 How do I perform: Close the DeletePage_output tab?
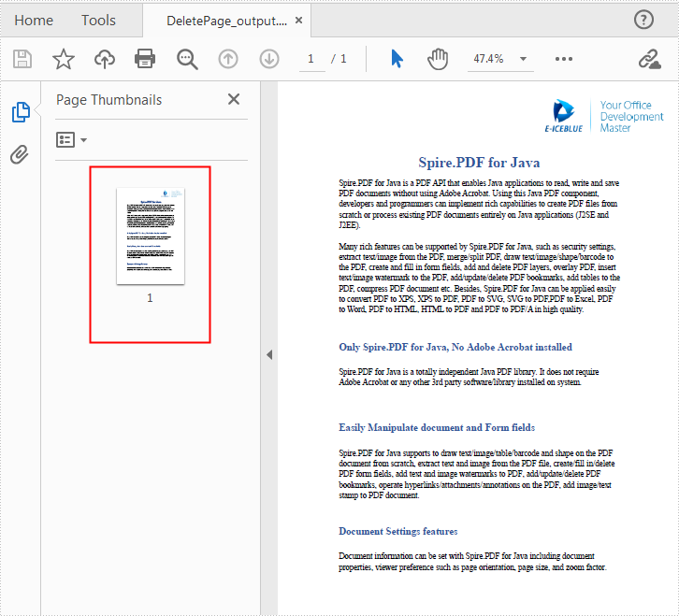(298, 20)
